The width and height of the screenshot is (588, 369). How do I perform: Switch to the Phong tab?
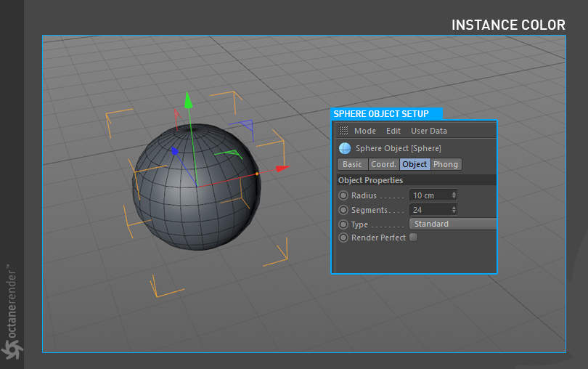pyautogui.click(x=446, y=164)
